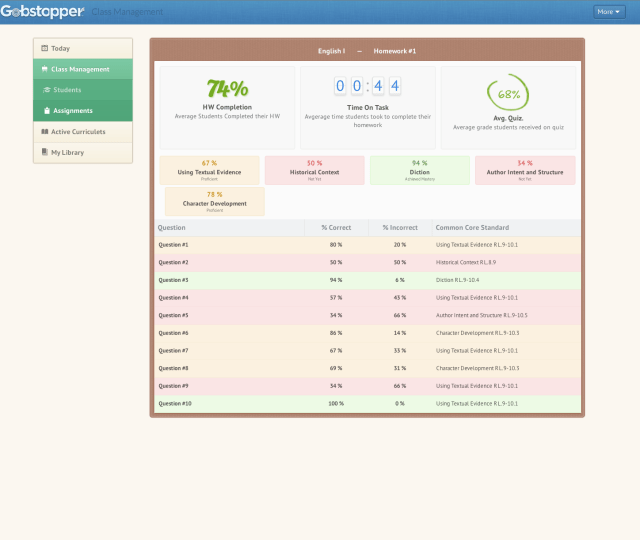Select the Diction 94% standard card
The width and height of the screenshot is (640, 540).
pos(419,168)
